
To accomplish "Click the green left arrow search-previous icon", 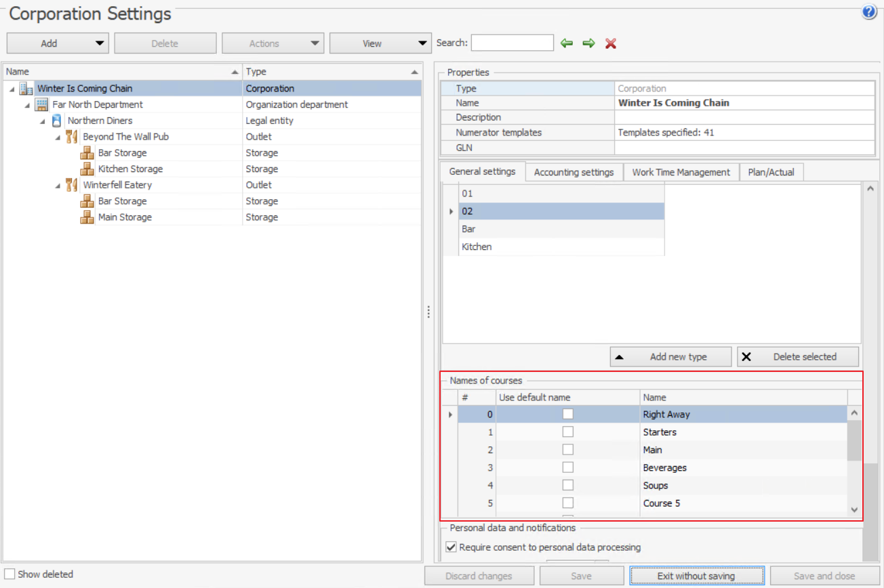I will click(567, 43).
